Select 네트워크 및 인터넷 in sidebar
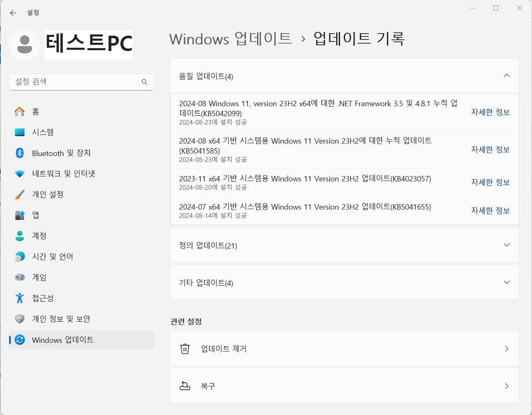The height and width of the screenshot is (415, 532). (82, 174)
